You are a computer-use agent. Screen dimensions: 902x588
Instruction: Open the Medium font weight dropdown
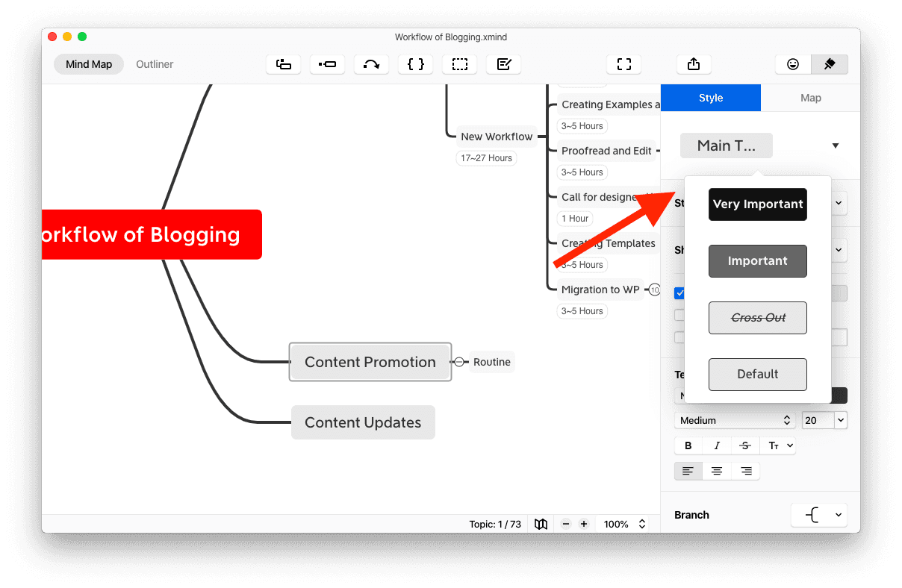pos(735,420)
